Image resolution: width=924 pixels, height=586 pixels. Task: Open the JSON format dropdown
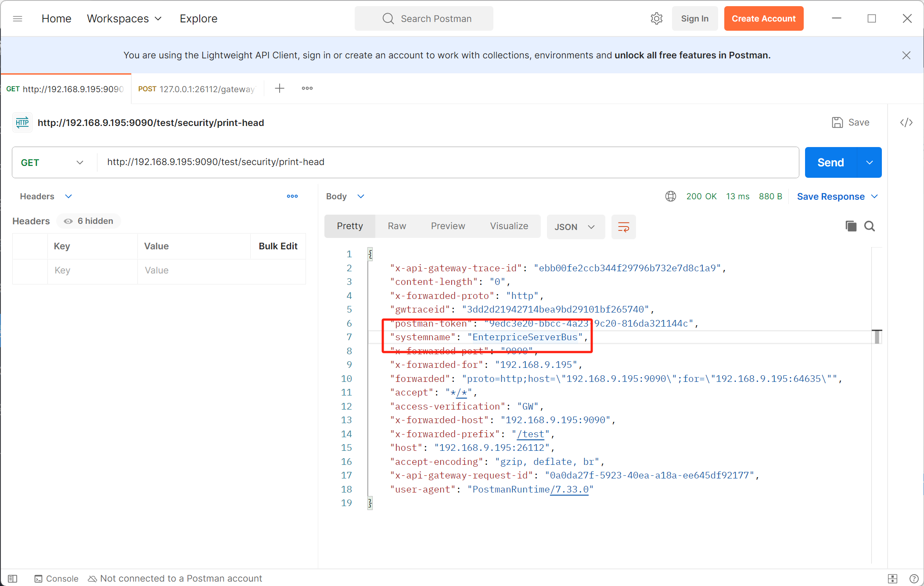[x=575, y=227]
